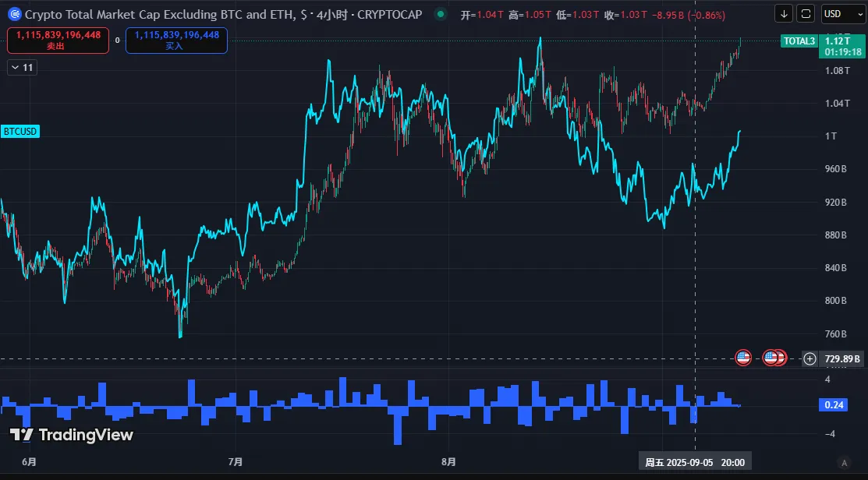This screenshot has width=868, height=480.
Task: Click the 7月 label on the time axis
Action: coord(236,462)
